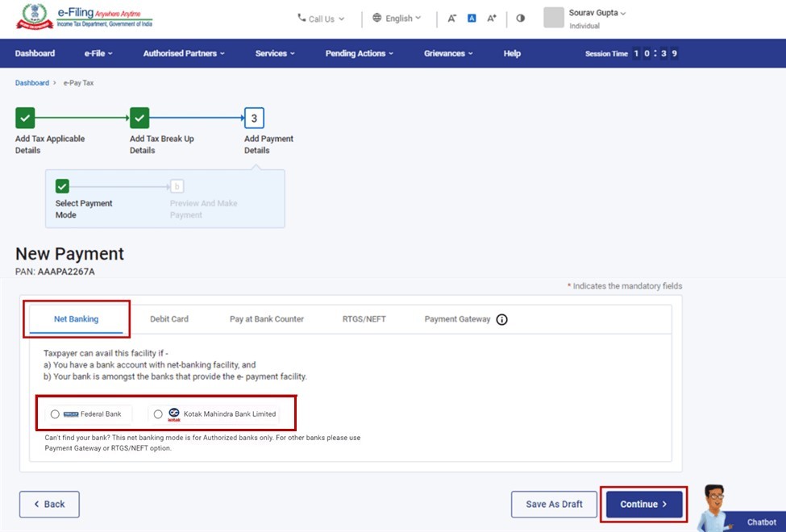Screen dimensions: 786x532
Task: Increase font size with the A+ icon
Action: point(492,19)
